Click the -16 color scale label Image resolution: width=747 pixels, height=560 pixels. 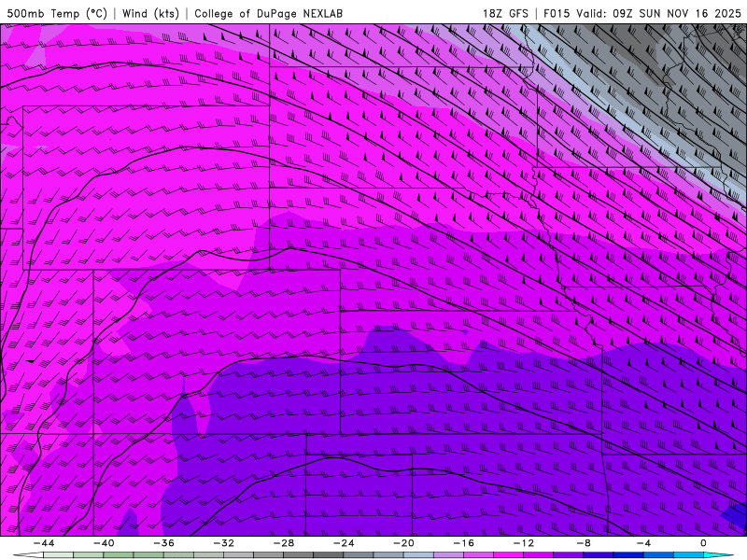(463, 543)
